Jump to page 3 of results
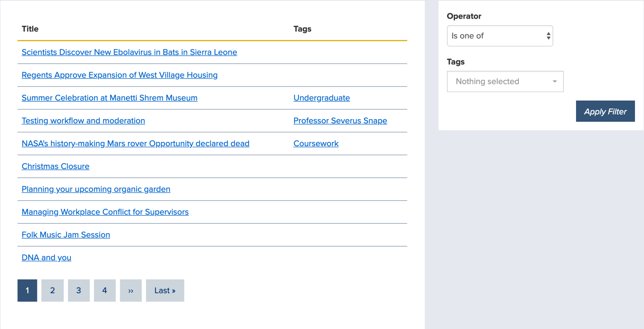Screen dimensions: 644x329 [79, 290]
